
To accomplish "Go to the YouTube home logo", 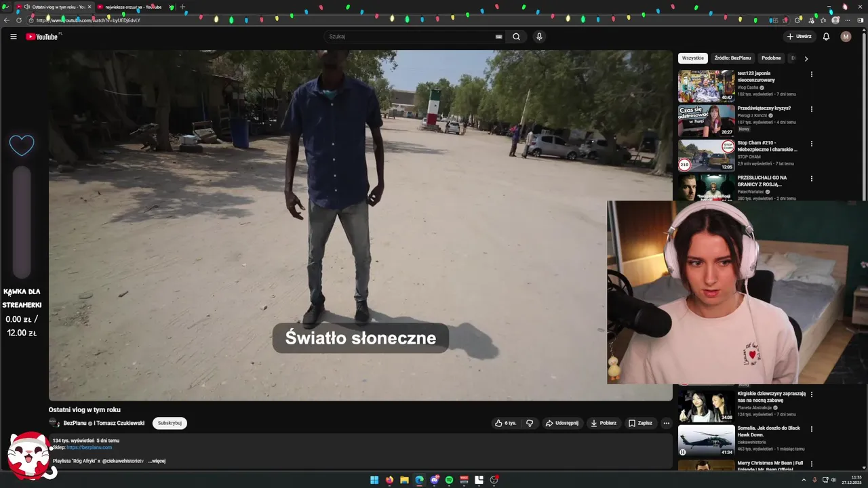I will pyautogui.click(x=43, y=37).
